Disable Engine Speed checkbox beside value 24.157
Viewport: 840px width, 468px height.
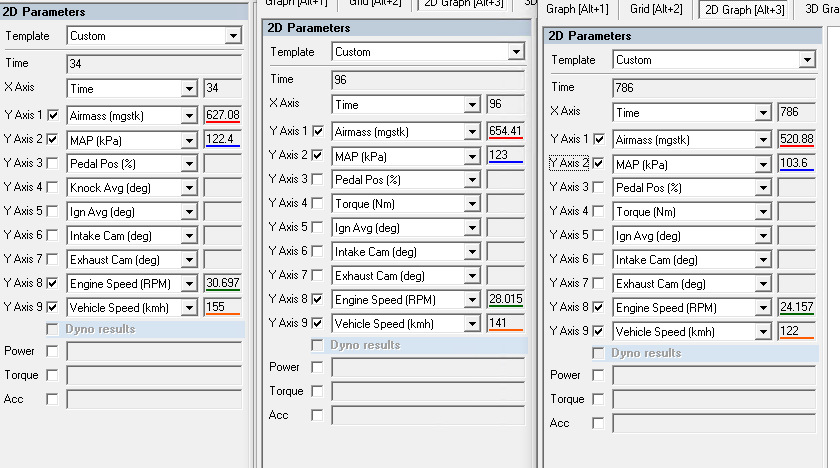599,307
